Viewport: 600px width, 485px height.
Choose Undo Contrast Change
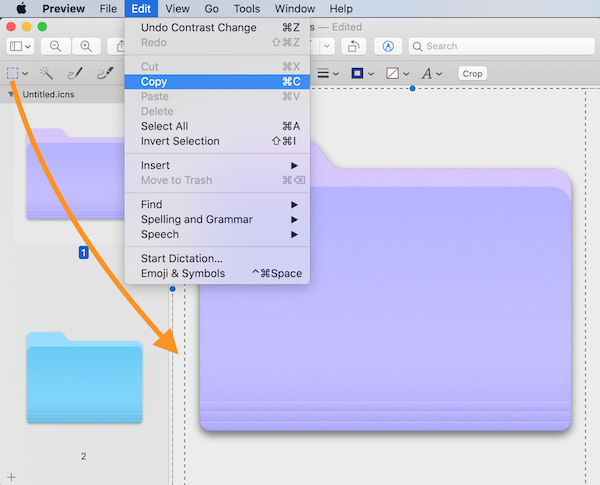tap(217, 28)
